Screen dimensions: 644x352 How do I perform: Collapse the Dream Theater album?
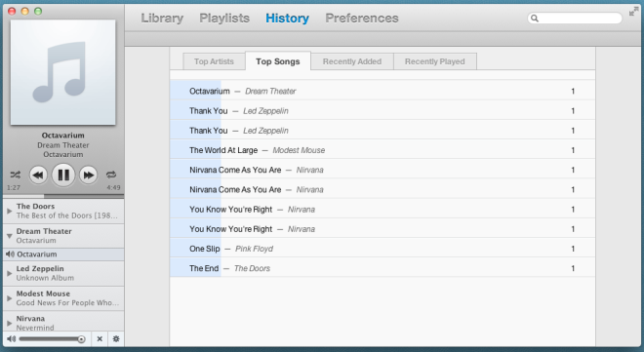tap(10, 236)
